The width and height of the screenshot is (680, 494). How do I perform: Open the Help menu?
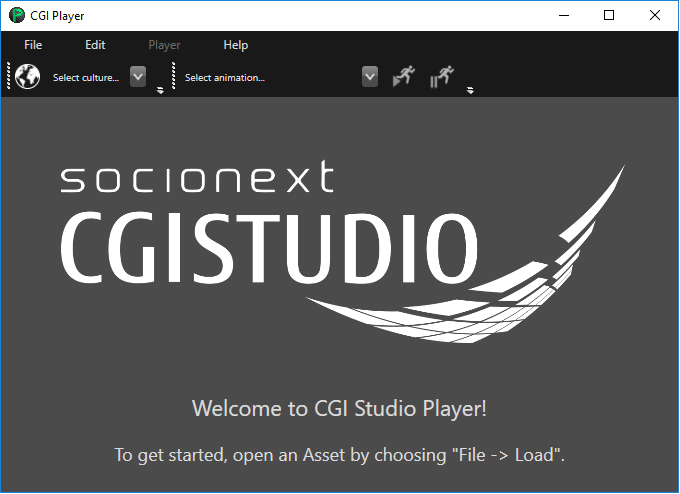pyautogui.click(x=235, y=45)
